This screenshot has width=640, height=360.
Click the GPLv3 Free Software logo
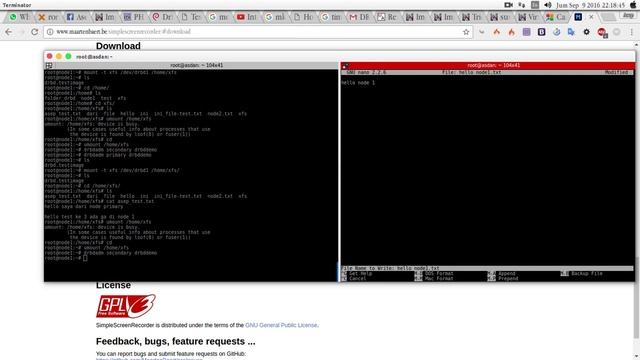(x=126, y=306)
